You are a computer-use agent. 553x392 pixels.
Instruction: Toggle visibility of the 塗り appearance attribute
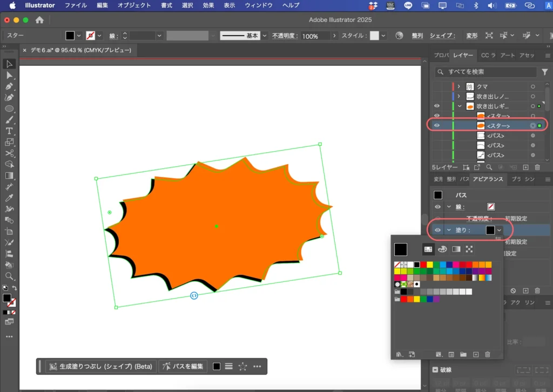[438, 230]
